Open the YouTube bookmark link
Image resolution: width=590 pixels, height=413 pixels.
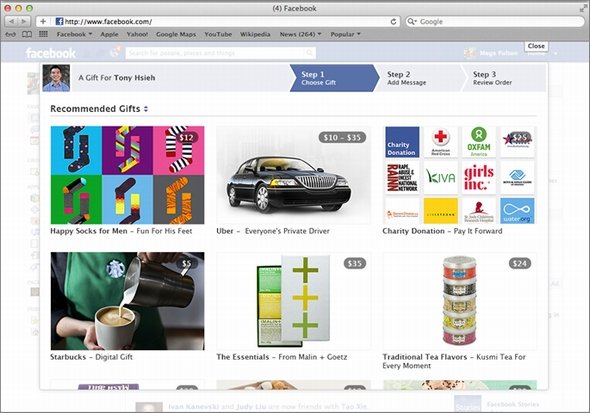218,34
